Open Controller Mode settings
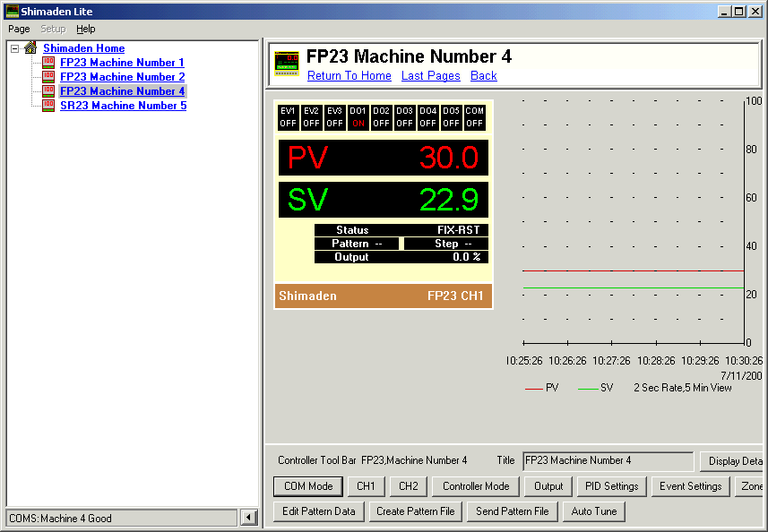This screenshot has height=532, width=768. pyautogui.click(x=476, y=486)
